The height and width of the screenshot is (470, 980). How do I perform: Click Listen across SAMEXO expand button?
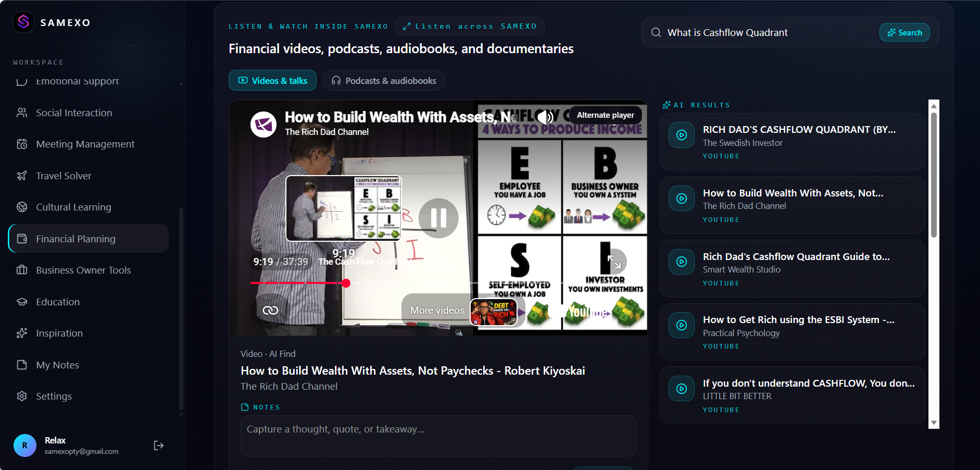[x=470, y=26]
